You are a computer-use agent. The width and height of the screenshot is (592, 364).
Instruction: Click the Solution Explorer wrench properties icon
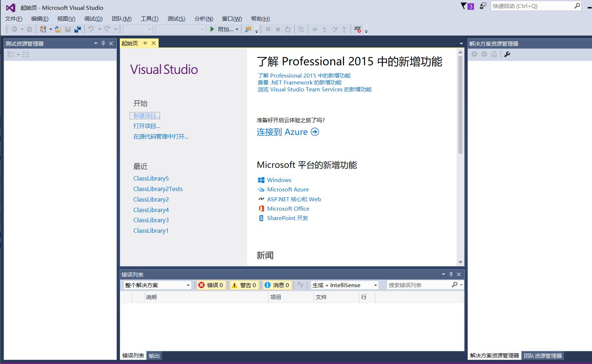coord(507,54)
